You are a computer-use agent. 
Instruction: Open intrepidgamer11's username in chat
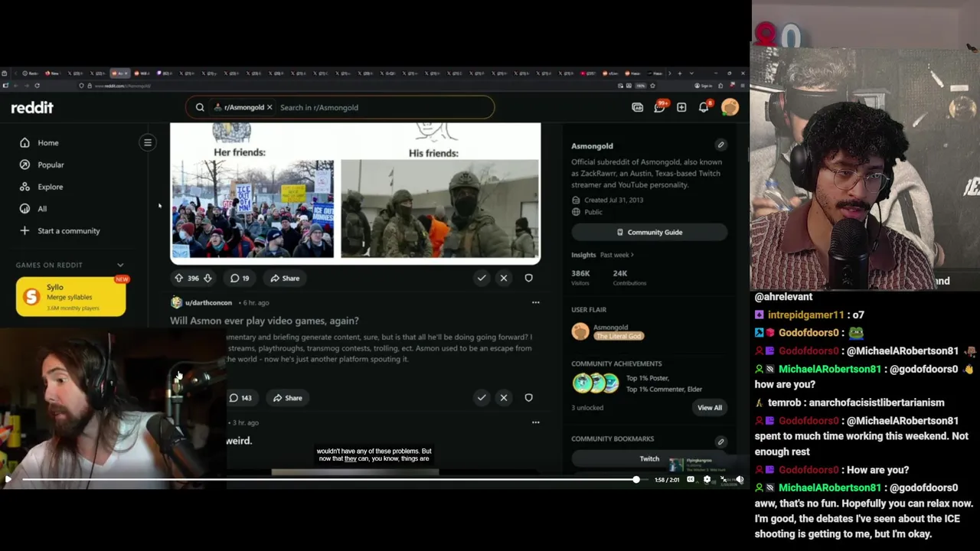805,315
